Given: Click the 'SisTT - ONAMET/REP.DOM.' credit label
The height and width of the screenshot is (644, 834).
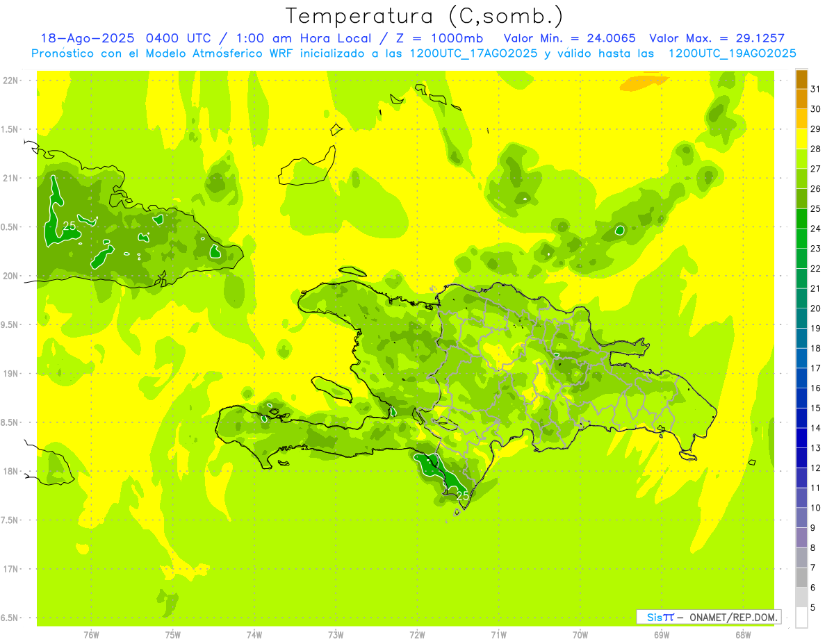Looking at the screenshot, I should tap(708, 617).
